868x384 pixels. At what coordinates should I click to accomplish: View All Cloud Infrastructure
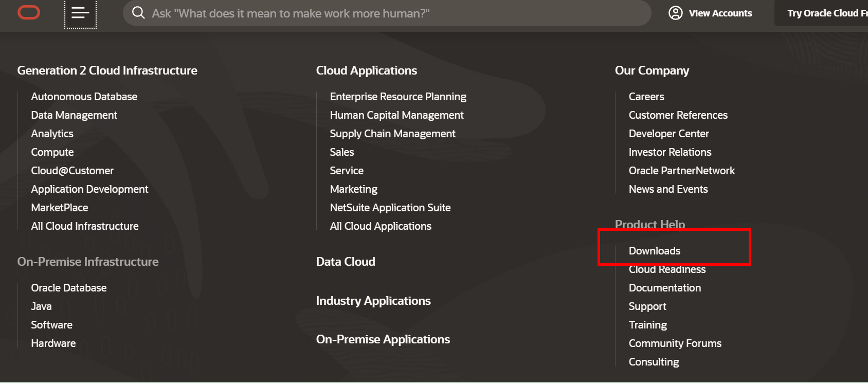click(85, 226)
